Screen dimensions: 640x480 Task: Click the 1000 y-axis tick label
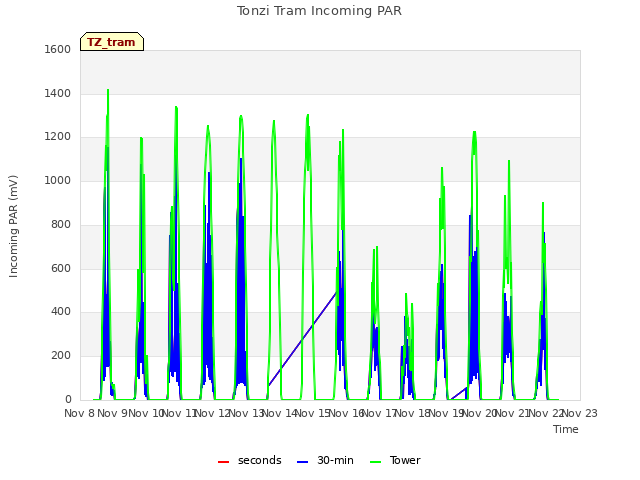pos(58,180)
